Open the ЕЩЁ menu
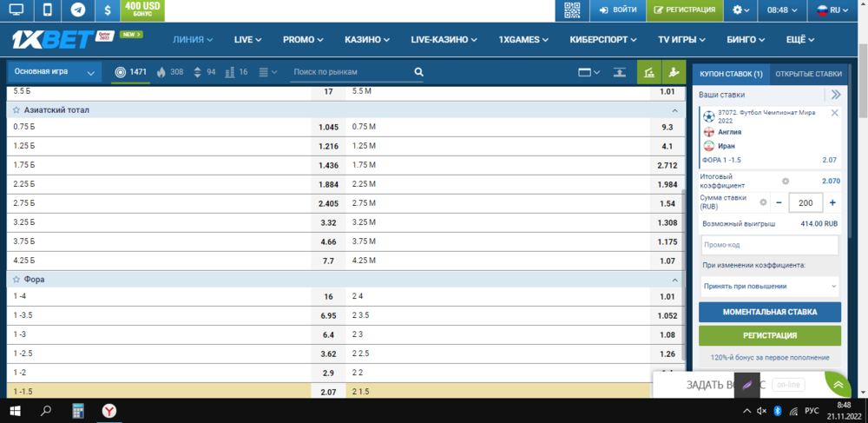Image resolution: width=868 pixels, height=423 pixels. (x=800, y=40)
